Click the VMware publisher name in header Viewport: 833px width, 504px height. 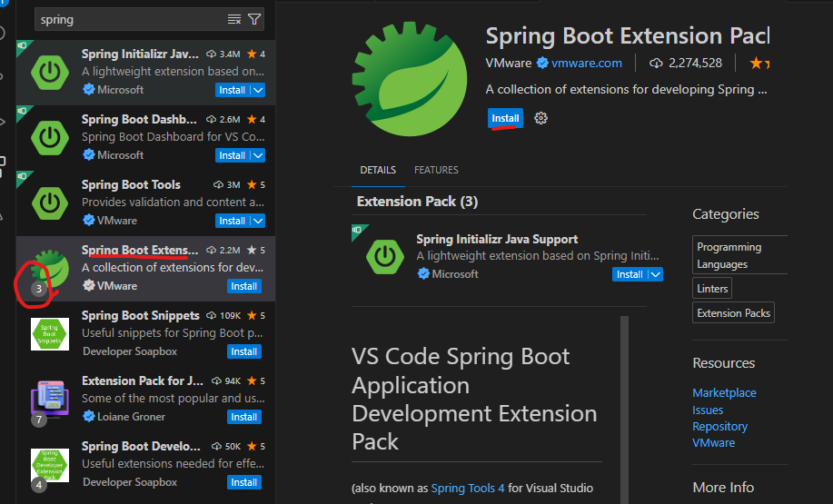coord(509,64)
